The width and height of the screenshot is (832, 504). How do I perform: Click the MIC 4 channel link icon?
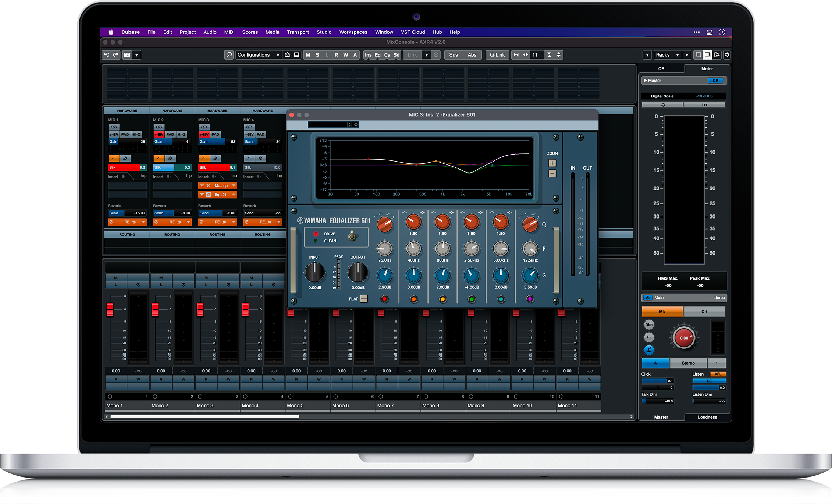coord(249,127)
